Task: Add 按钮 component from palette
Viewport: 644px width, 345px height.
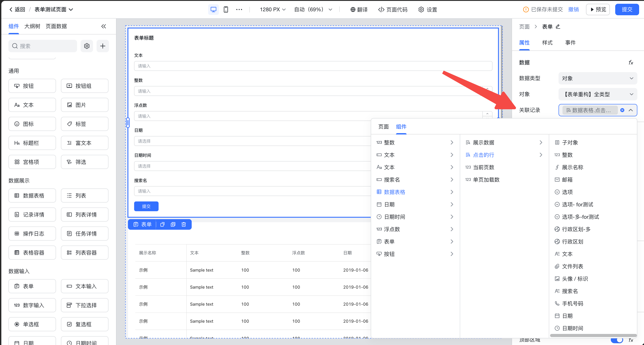Action: point(32,86)
